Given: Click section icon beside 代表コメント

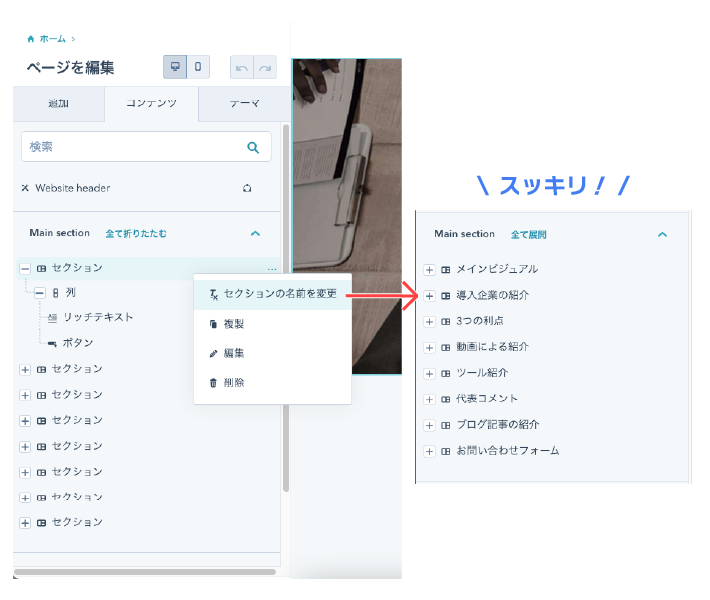Looking at the screenshot, I should [x=446, y=399].
